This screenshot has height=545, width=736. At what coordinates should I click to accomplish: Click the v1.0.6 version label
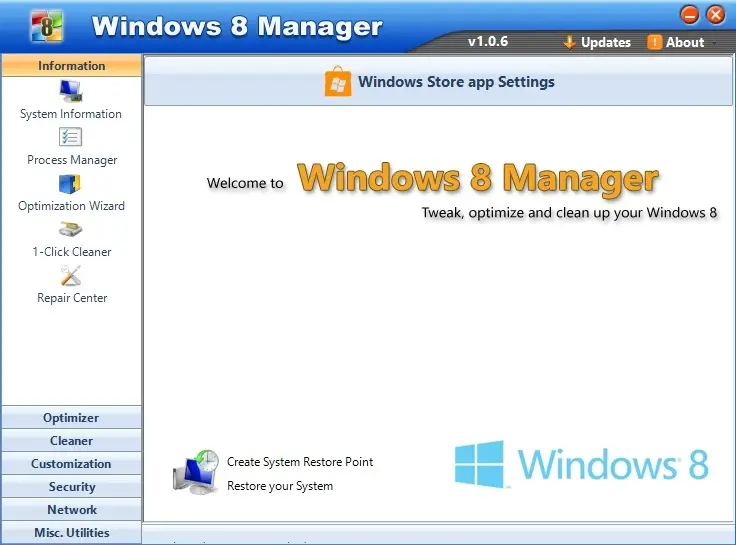click(488, 41)
